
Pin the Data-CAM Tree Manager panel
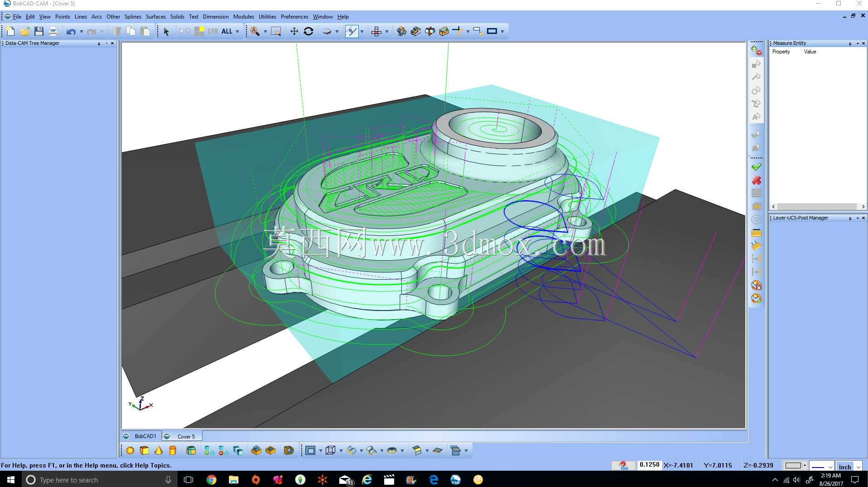[99, 43]
